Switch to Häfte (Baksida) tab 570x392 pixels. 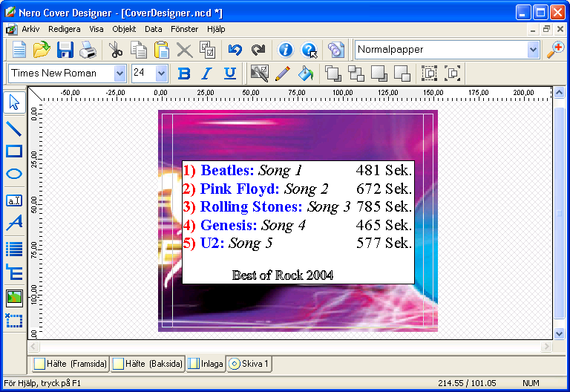pos(148,364)
